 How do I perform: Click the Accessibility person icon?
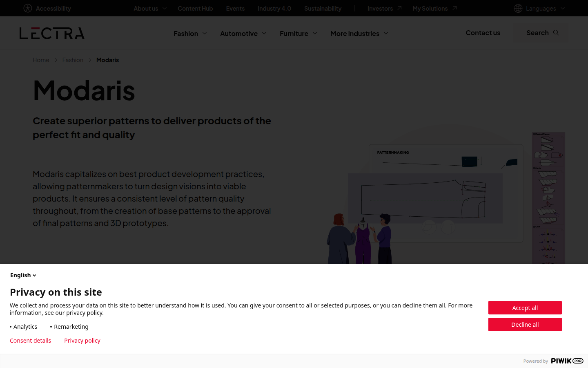28,8
